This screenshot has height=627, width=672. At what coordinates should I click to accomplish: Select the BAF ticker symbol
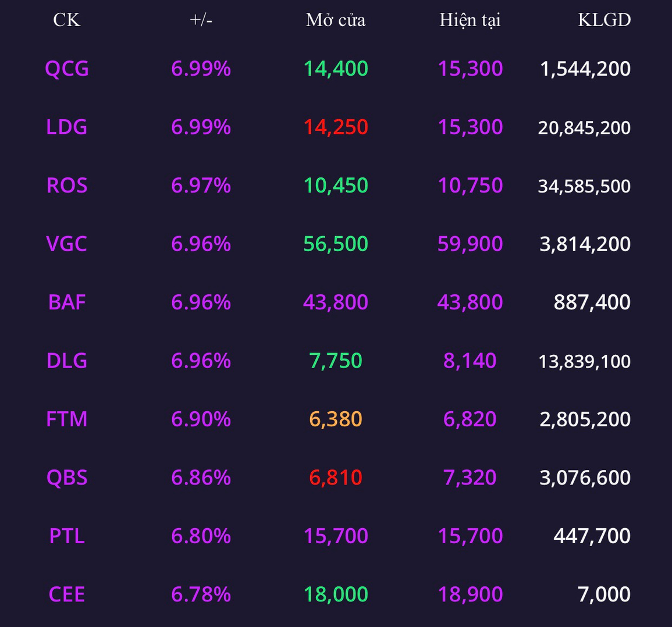pos(67,302)
